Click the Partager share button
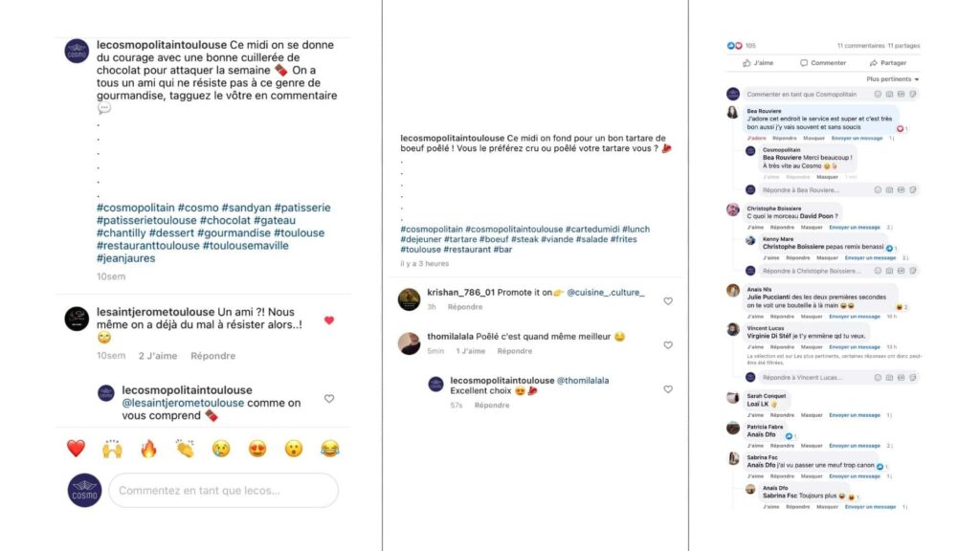 (887, 63)
